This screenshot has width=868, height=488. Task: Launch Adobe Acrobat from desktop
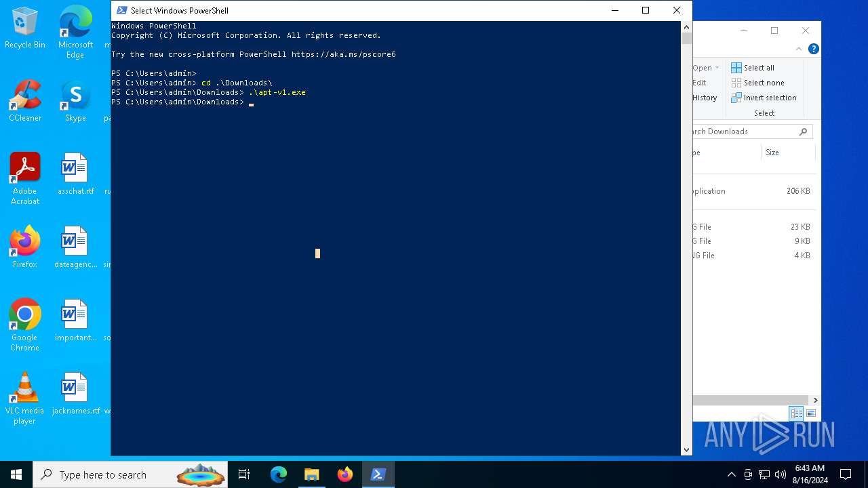click(25, 179)
